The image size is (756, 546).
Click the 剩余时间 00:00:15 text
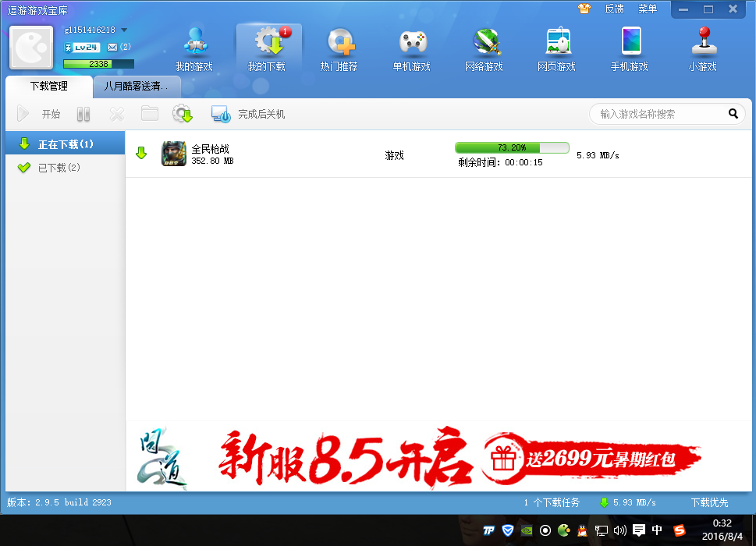click(x=500, y=162)
